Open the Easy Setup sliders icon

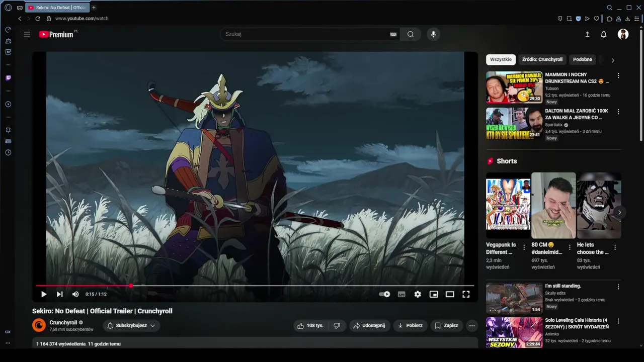pyautogui.click(x=637, y=19)
